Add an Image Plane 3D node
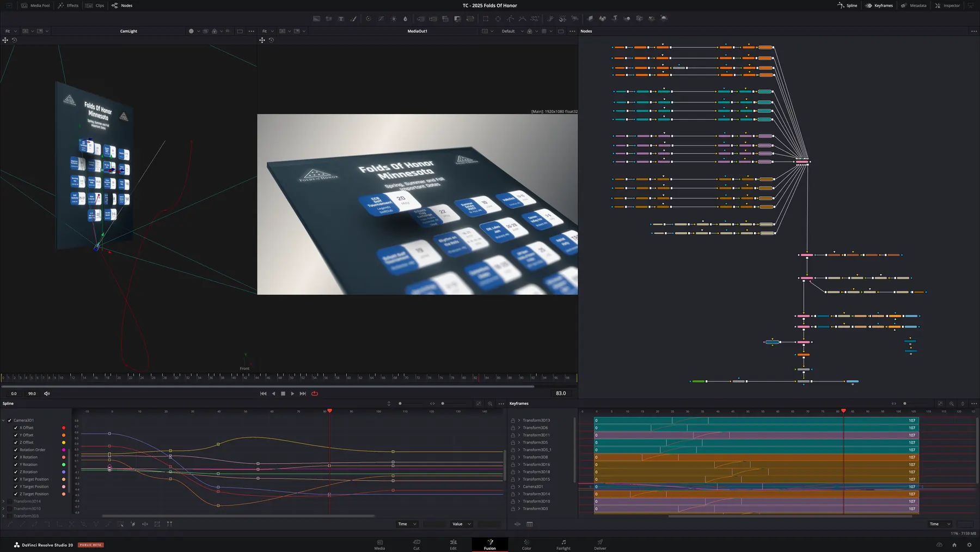 (x=590, y=19)
